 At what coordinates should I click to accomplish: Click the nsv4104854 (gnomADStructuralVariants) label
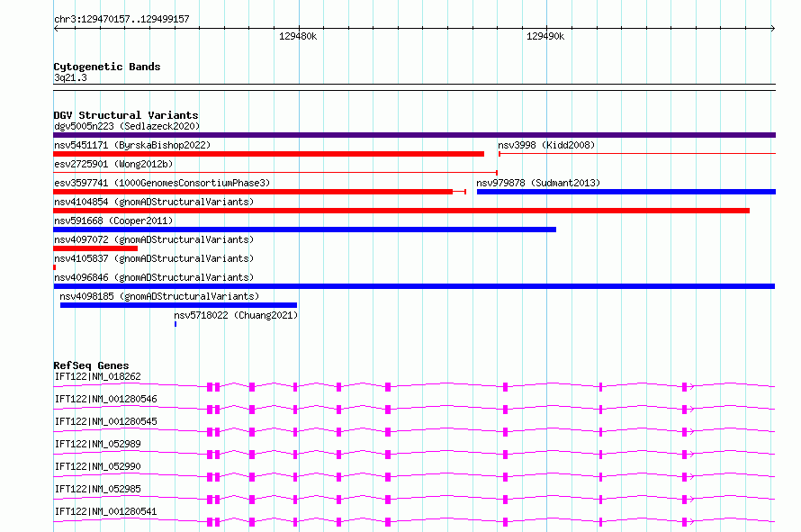tap(154, 202)
